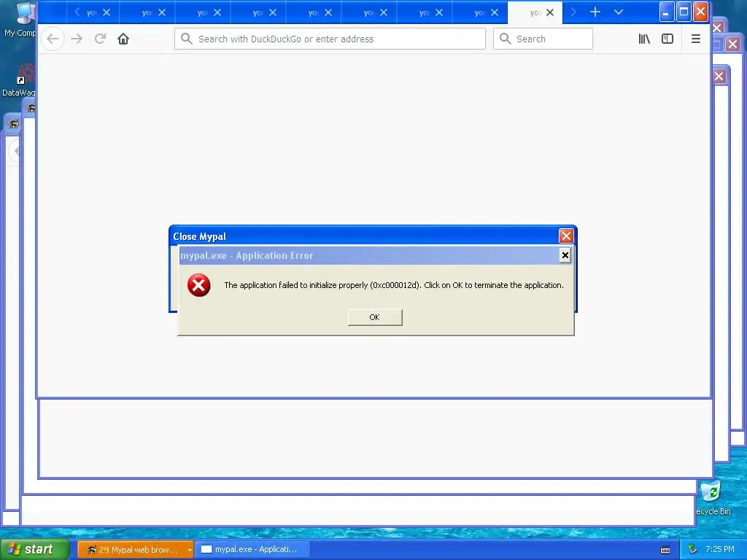747x560 pixels.
Task: Minimize the front Mypal browser window
Action: pos(667,12)
